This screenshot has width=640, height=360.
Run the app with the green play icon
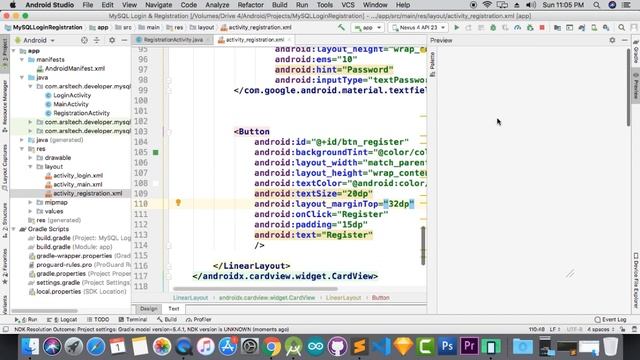click(457, 27)
